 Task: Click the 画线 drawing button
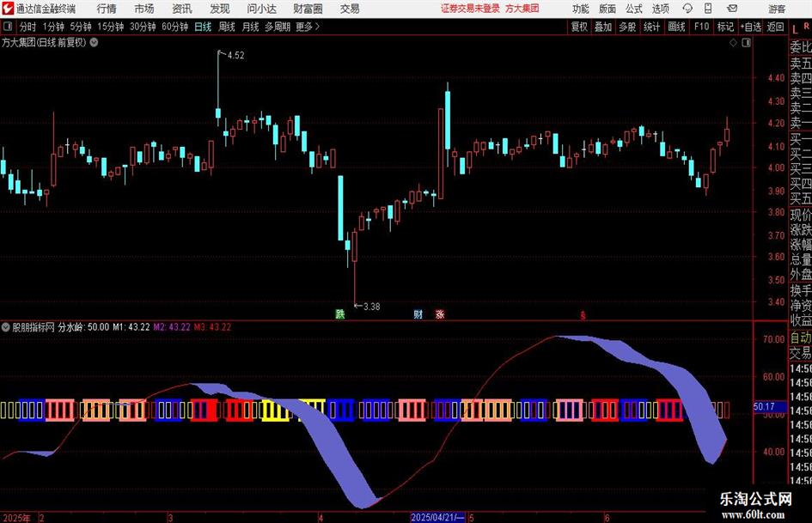676,27
